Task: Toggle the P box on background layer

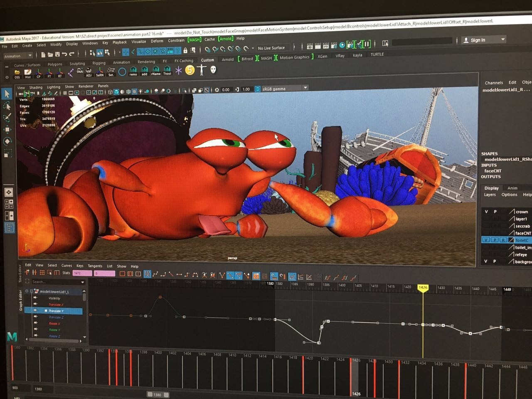Action: tap(495, 261)
